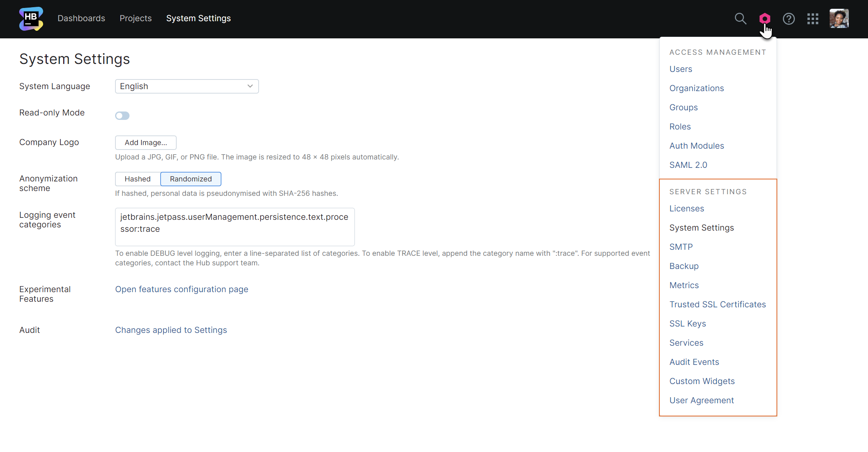Open the Help question mark icon
This screenshot has width=868, height=452.
pos(789,18)
